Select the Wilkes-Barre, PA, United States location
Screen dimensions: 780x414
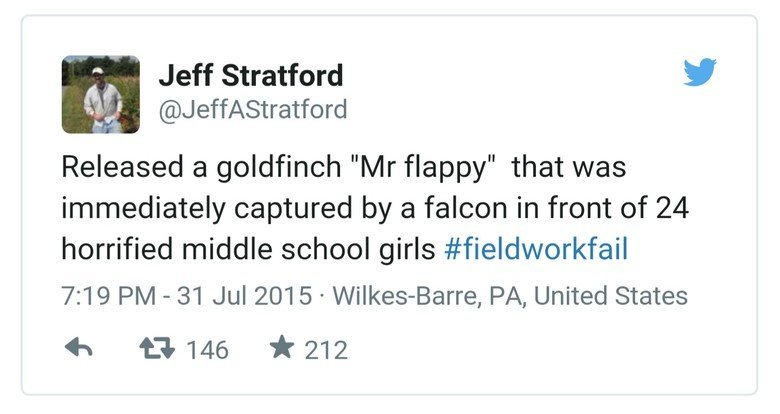point(509,297)
